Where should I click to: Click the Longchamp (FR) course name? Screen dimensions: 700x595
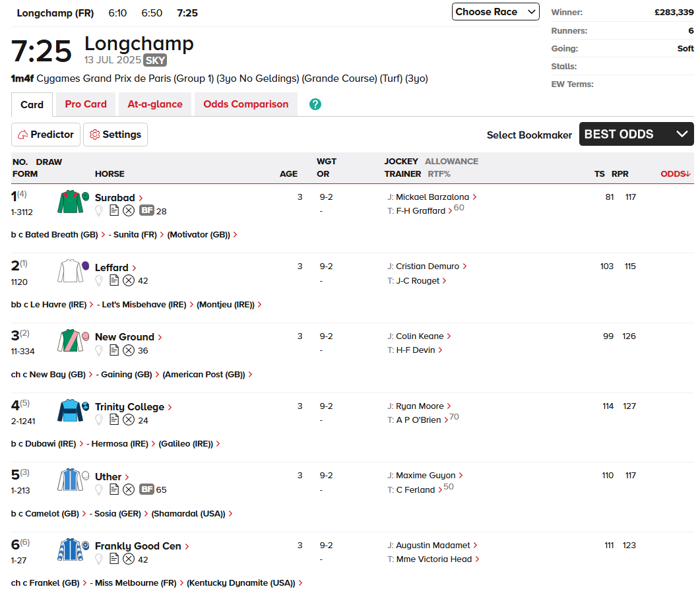pos(55,13)
